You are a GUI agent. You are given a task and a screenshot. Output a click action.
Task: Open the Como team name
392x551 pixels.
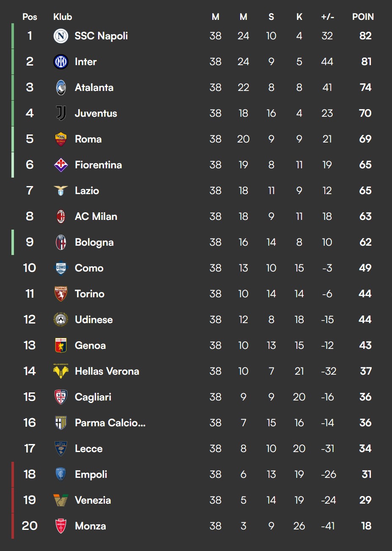[x=89, y=268]
